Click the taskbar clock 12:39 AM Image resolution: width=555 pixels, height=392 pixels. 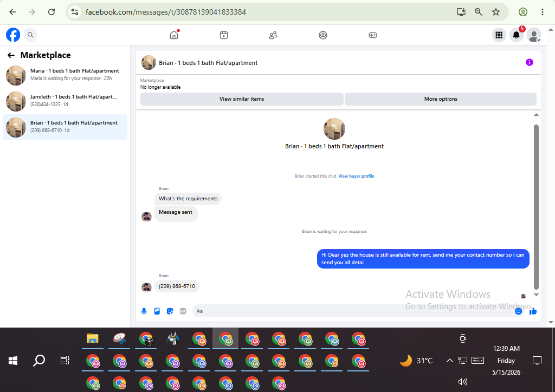[507, 349]
